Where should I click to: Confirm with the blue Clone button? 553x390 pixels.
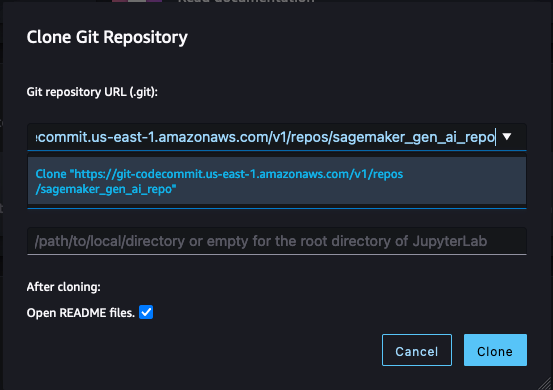495,350
